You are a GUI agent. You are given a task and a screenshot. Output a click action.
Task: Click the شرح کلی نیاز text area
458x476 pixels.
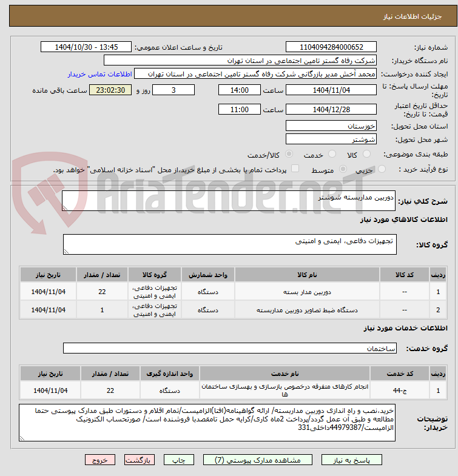pyautogui.click(x=228, y=201)
